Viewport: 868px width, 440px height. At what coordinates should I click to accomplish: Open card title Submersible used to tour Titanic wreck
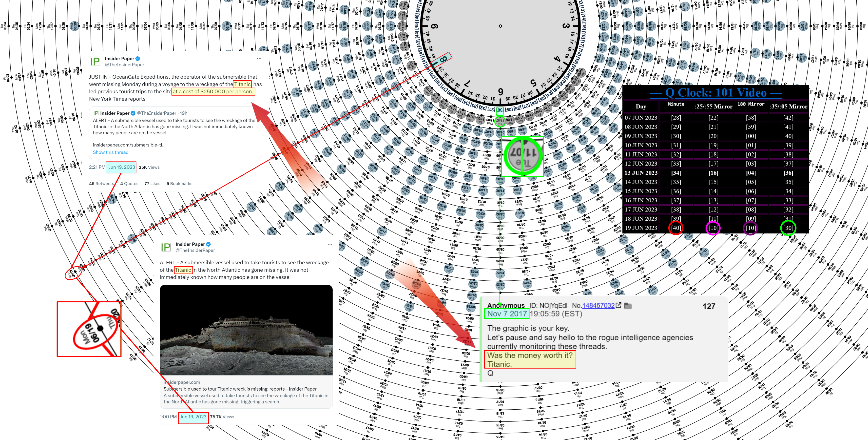pyautogui.click(x=240, y=389)
